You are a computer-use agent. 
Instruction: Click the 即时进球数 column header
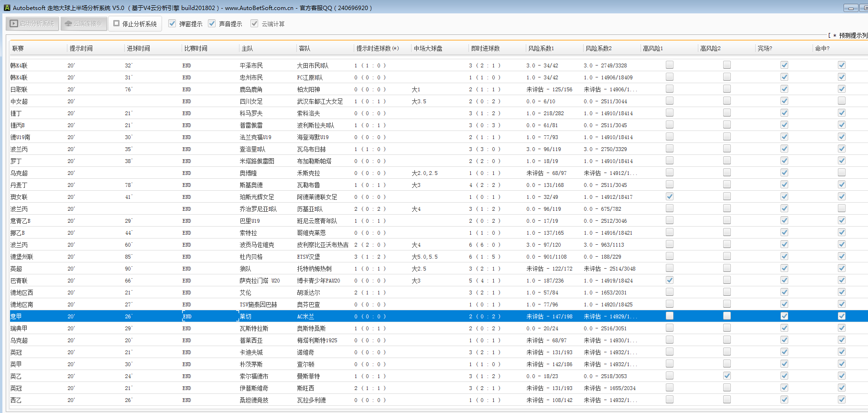click(485, 48)
